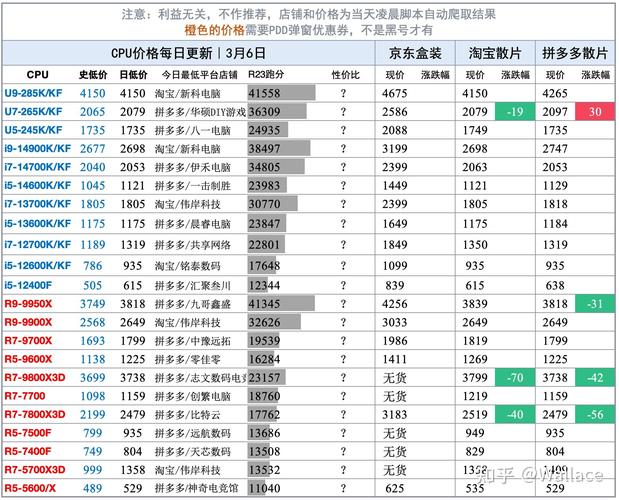Click the question mark in the R9-9950X row
The width and height of the screenshot is (619, 500).
click(343, 304)
